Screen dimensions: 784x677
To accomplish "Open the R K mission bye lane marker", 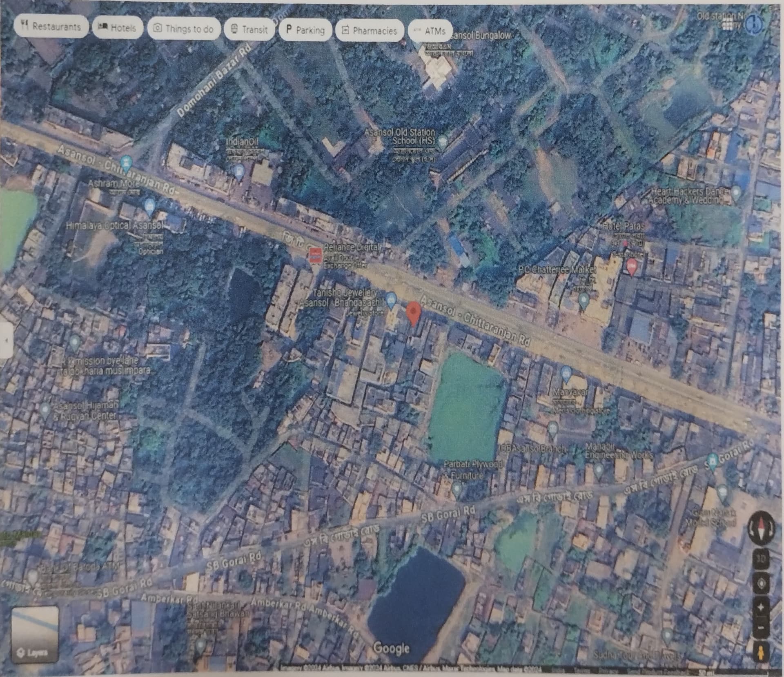I will click(x=74, y=342).
